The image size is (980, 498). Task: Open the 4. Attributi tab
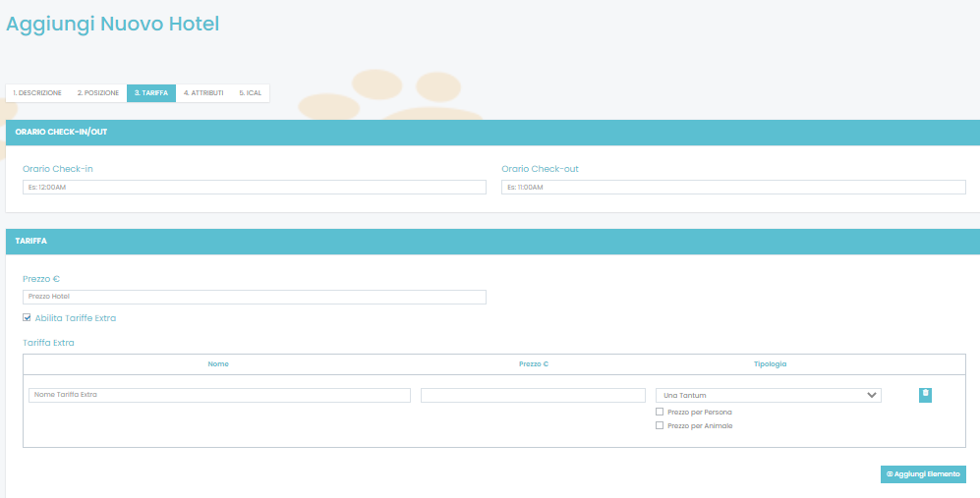[x=203, y=93]
